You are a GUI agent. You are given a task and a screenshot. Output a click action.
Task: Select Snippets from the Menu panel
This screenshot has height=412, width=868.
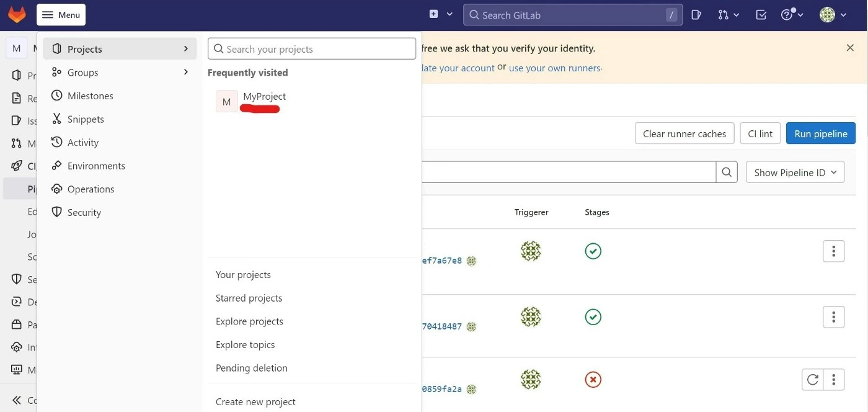point(86,119)
